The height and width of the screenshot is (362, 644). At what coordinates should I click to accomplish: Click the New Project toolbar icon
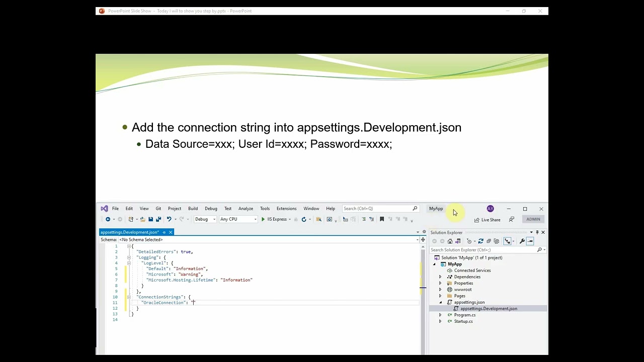point(131,219)
